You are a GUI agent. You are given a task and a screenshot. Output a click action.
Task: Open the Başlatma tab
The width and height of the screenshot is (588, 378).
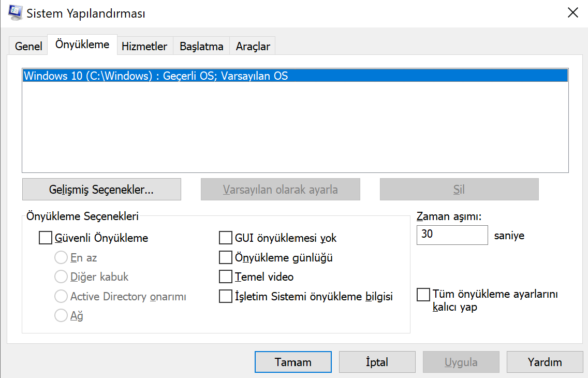201,46
